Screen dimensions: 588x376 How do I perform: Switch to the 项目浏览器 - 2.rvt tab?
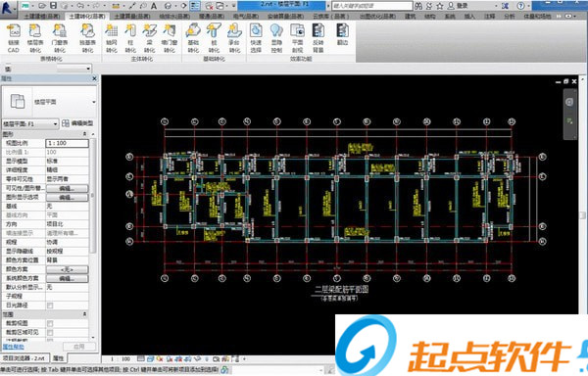pyautogui.click(x=24, y=358)
